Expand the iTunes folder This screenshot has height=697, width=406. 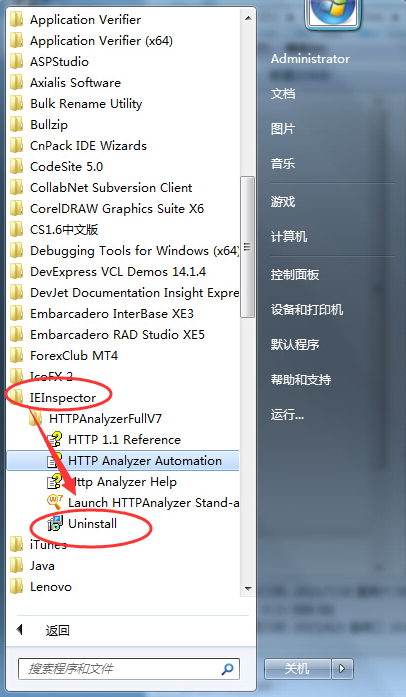click(48, 545)
